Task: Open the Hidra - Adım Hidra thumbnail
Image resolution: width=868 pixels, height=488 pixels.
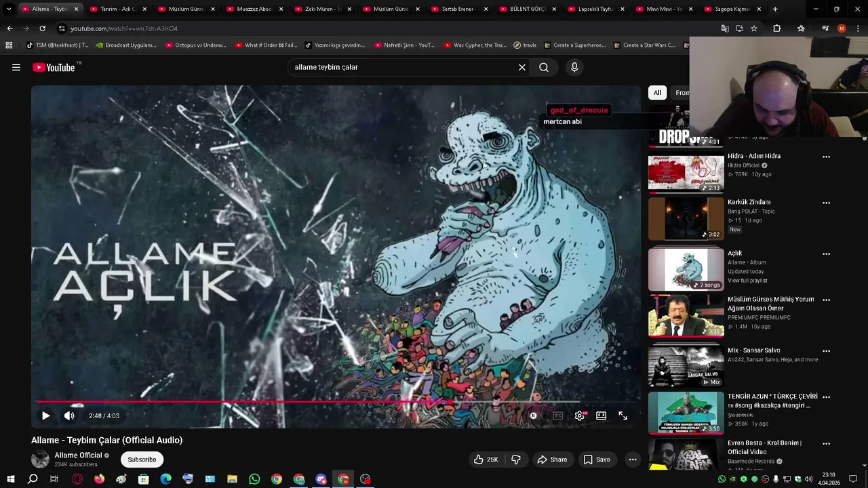Action: tap(686, 173)
